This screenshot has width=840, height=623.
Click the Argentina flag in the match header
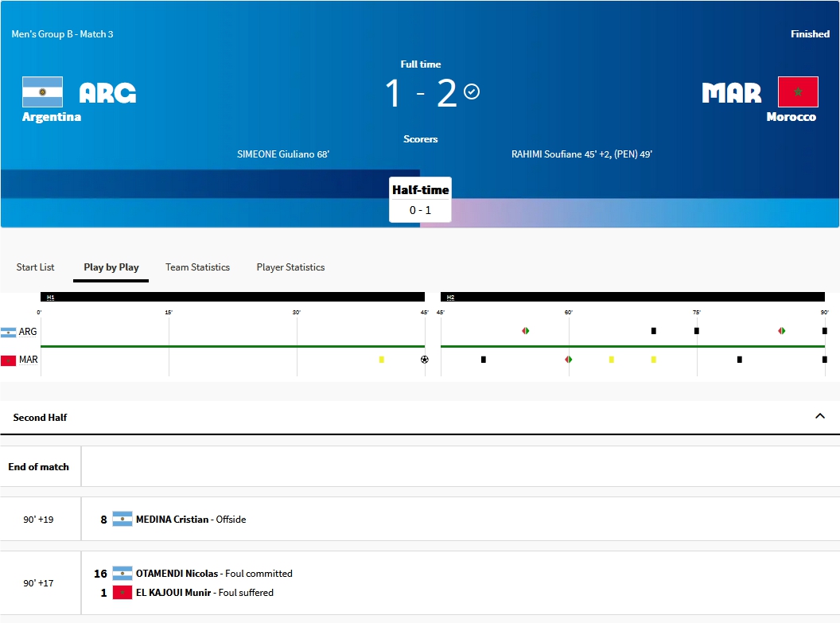(42, 92)
